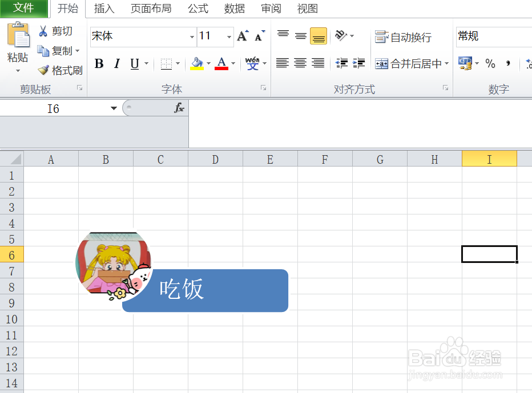Click the Select All corner triangle
This screenshot has height=393, width=532.
tap(12, 159)
